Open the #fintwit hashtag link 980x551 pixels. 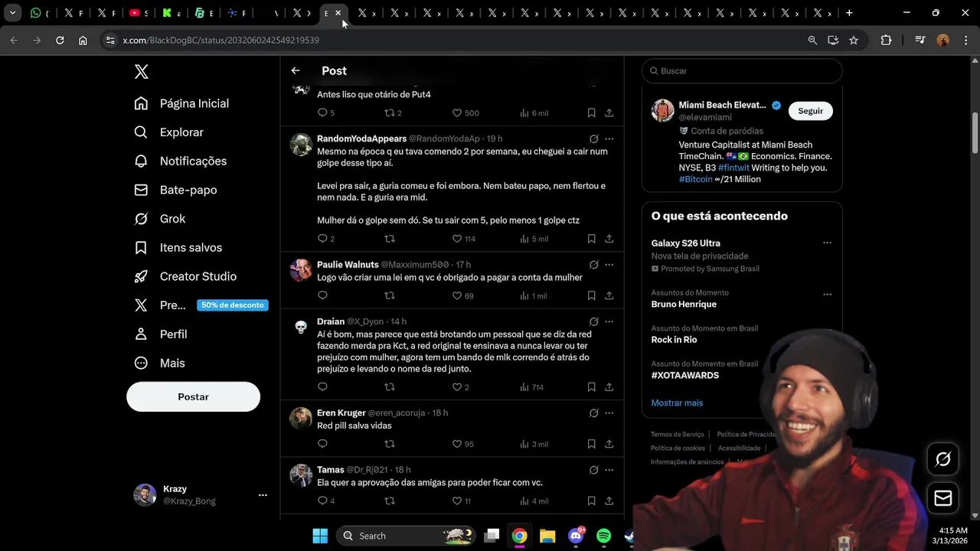point(733,168)
